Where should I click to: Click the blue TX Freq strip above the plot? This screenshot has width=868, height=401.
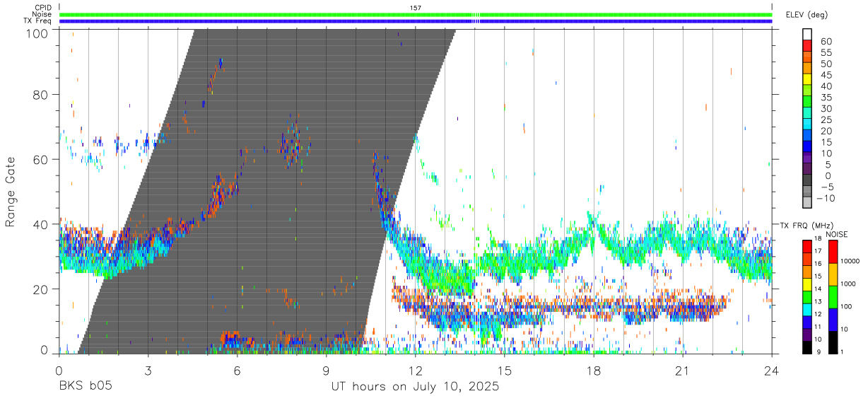pyautogui.click(x=416, y=21)
